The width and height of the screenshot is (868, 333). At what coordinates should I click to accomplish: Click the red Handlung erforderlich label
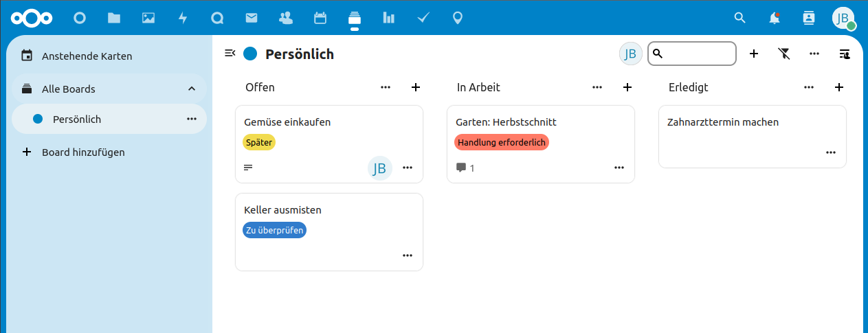(x=502, y=142)
